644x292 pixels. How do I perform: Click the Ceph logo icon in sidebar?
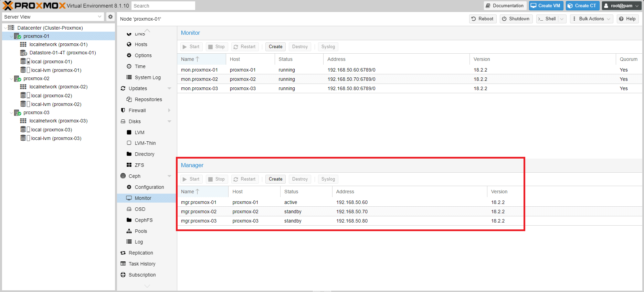[123, 176]
